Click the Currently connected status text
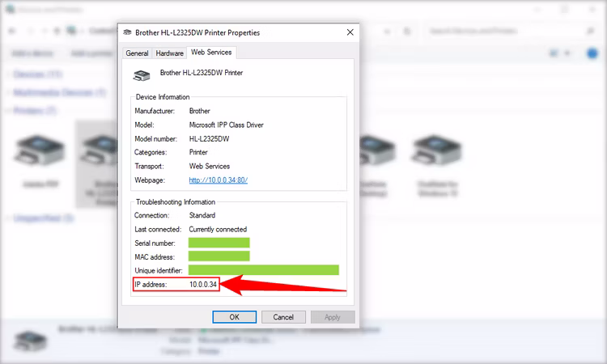 tap(218, 230)
